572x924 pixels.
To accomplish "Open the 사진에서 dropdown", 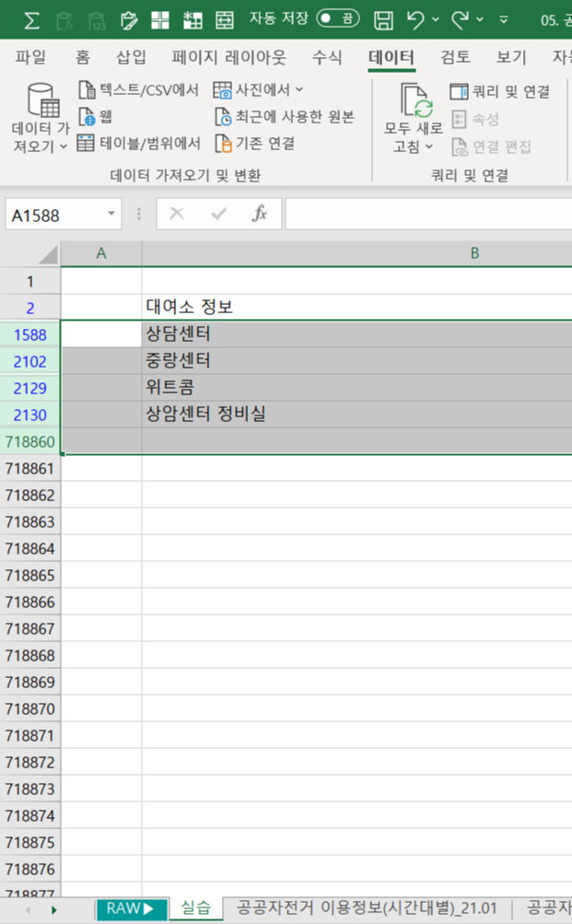I will coord(258,89).
